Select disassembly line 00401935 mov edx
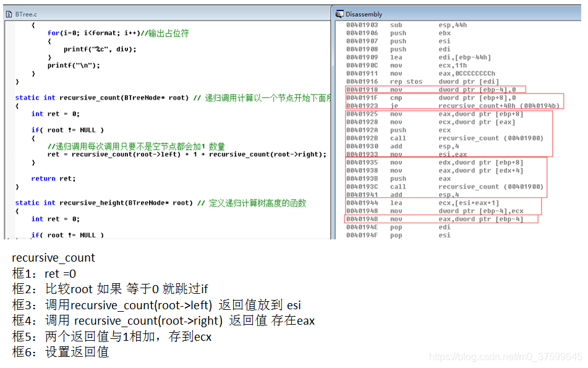Image resolution: width=588 pixels, height=368 pixels. tap(435, 163)
